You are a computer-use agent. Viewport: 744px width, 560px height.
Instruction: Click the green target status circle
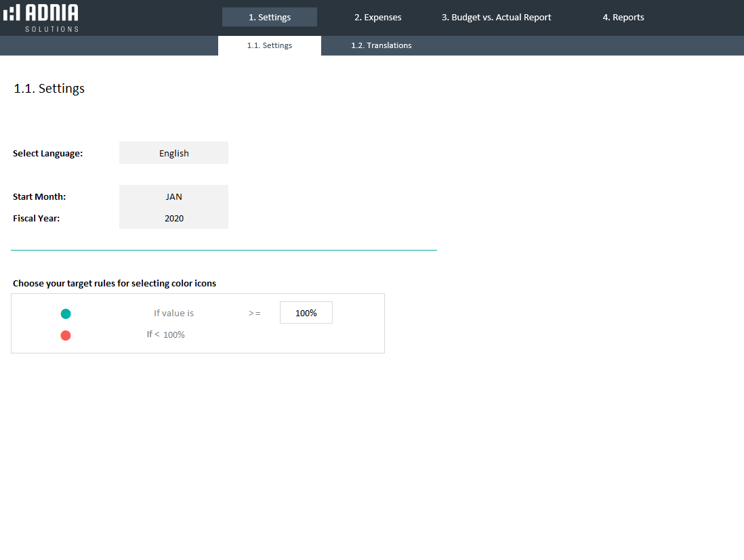(66, 314)
